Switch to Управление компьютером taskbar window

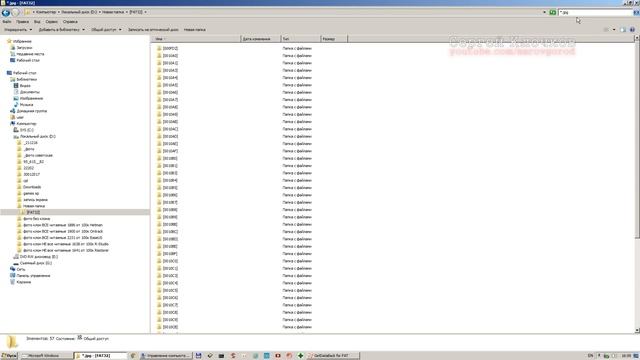(165, 356)
